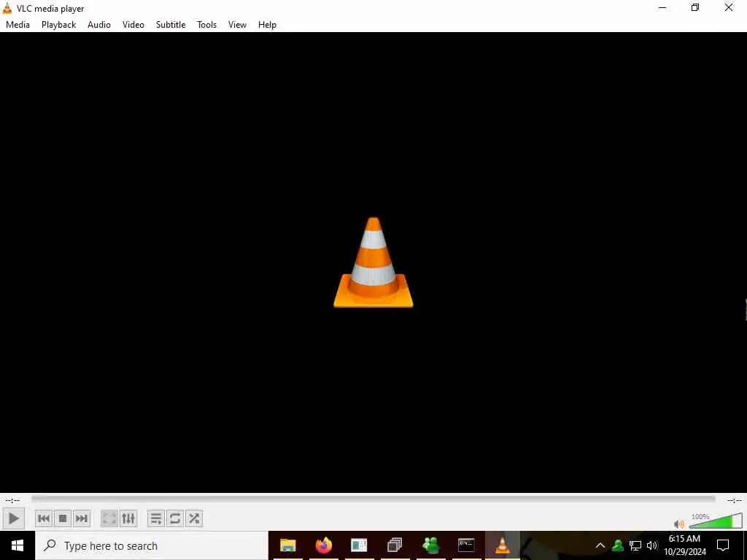Minimize the VLC window
The height and width of the screenshot is (560, 747).
[662, 7]
